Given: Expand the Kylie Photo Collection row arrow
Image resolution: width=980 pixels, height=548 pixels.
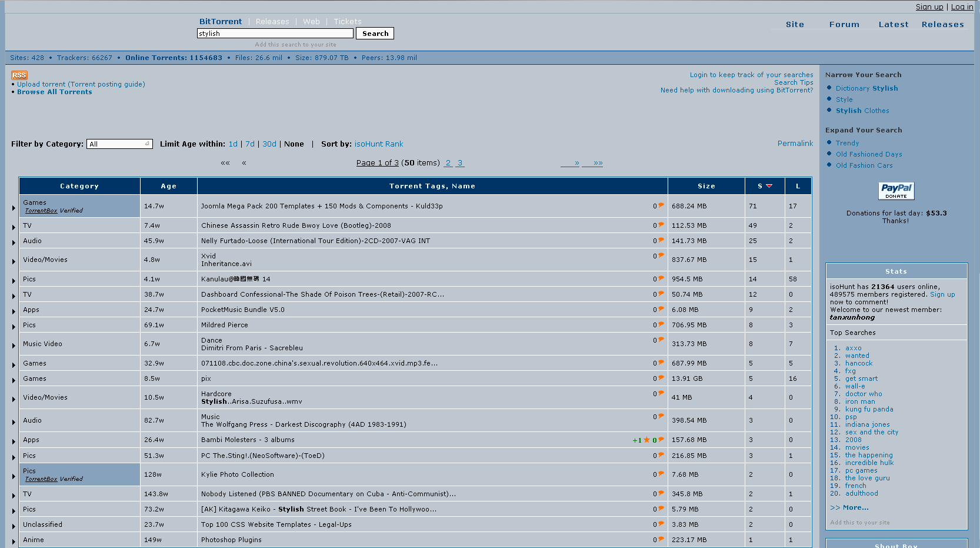Looking at the screenshot, I should click(x=14, y=476).
